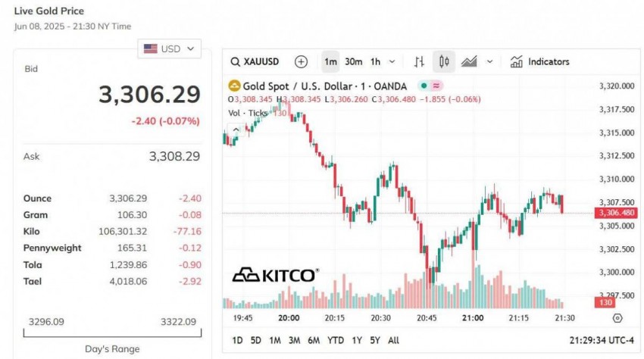Expand the chart style dropdown chevron

click(490, 62)
